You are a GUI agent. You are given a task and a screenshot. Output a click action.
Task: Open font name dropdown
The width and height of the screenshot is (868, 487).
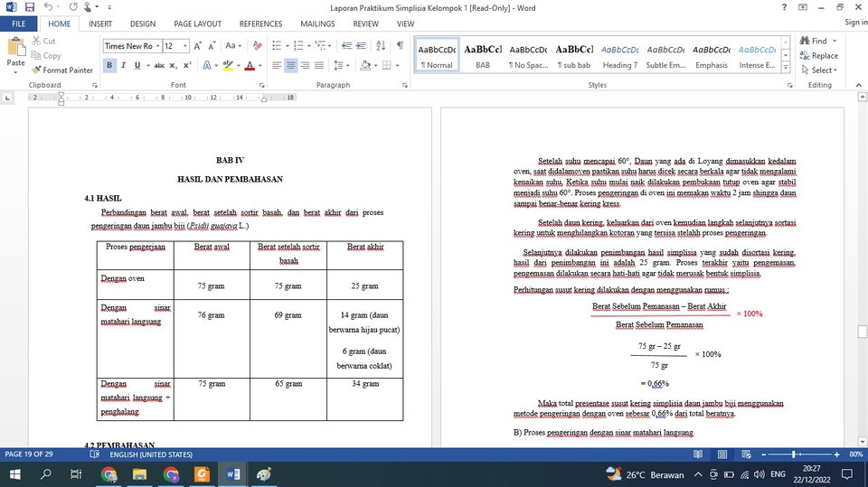(157, 46)
